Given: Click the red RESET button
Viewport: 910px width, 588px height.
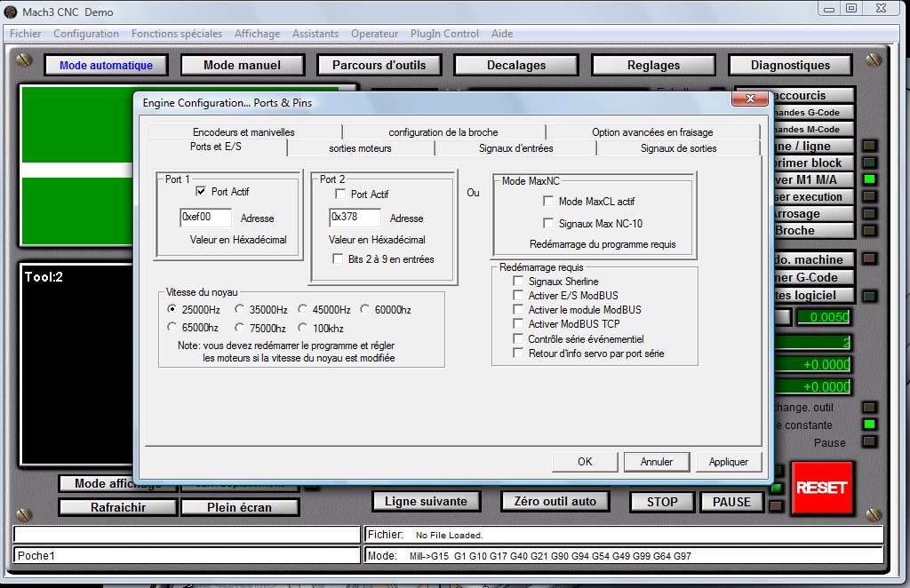Looking at the screenshot, I should [821, 488].
